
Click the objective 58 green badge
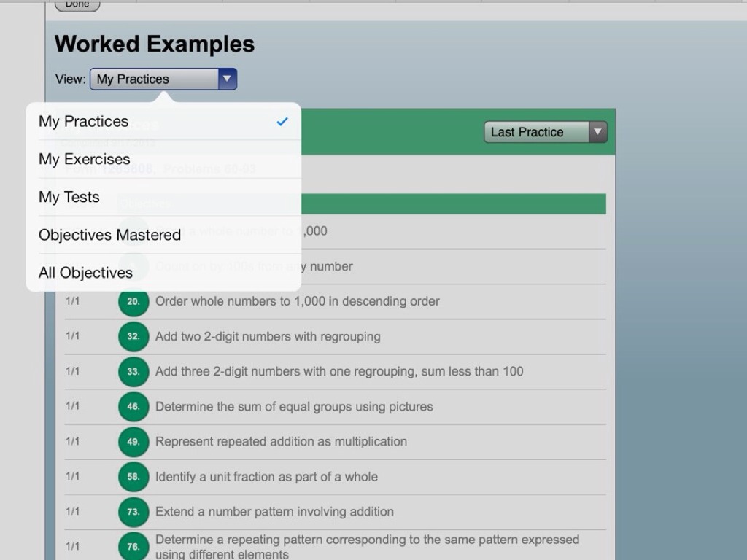tap(133, 477)
